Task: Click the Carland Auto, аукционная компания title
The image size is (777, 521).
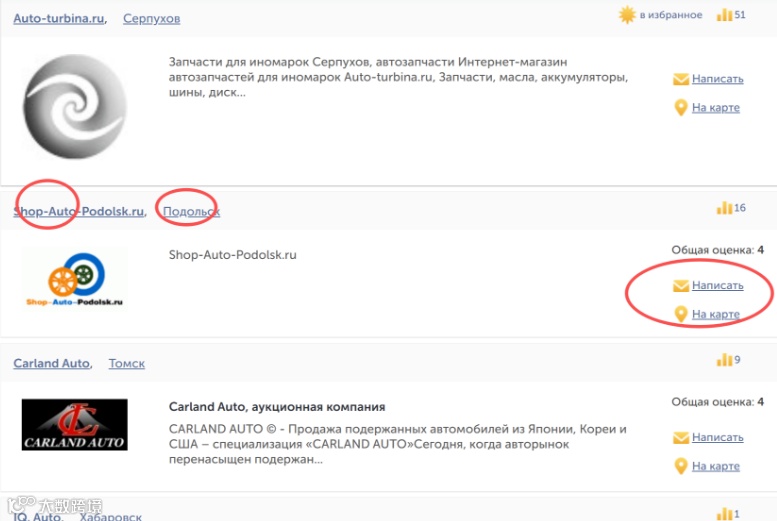Action: click(277, 407)
